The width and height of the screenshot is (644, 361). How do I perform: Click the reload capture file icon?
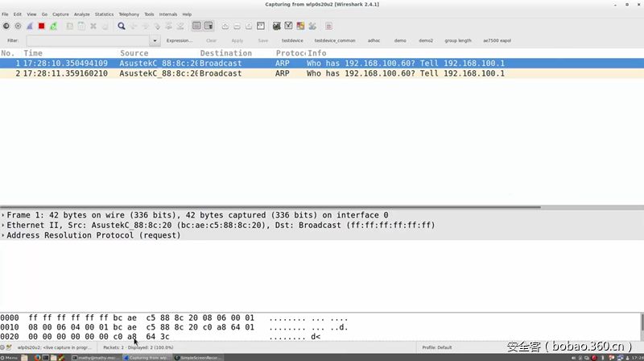(105, 26)
